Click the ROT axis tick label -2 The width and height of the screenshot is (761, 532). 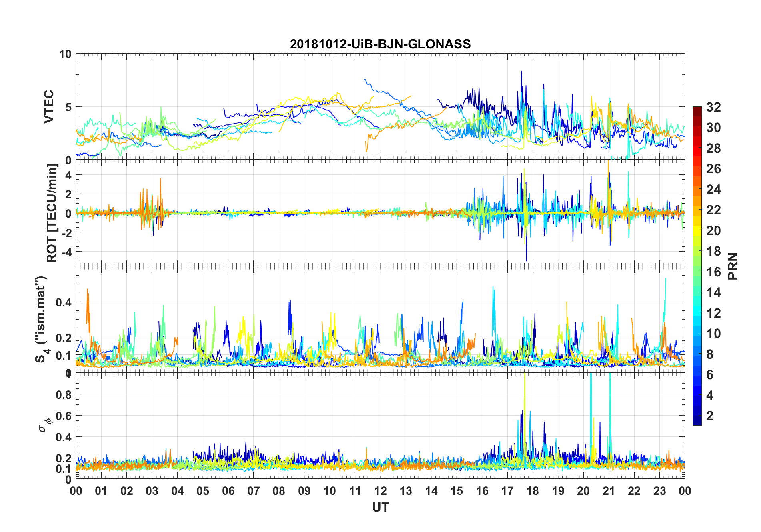66,233
